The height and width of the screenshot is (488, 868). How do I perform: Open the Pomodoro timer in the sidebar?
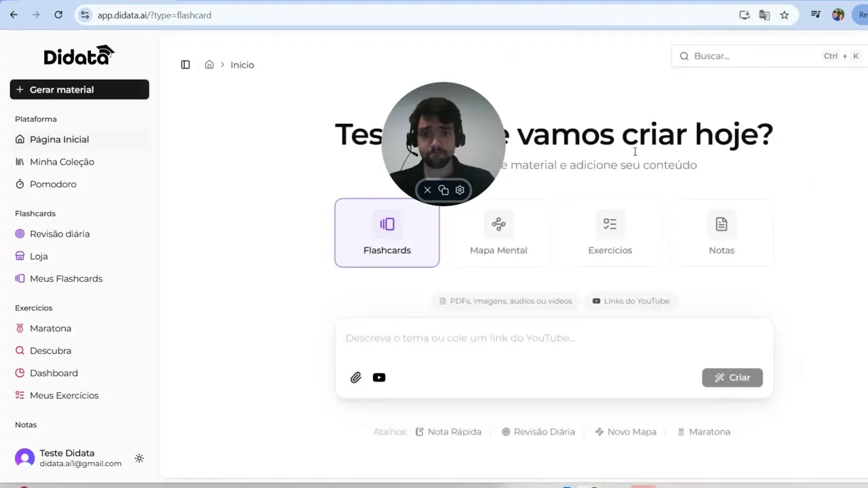[x=52, y=184]
